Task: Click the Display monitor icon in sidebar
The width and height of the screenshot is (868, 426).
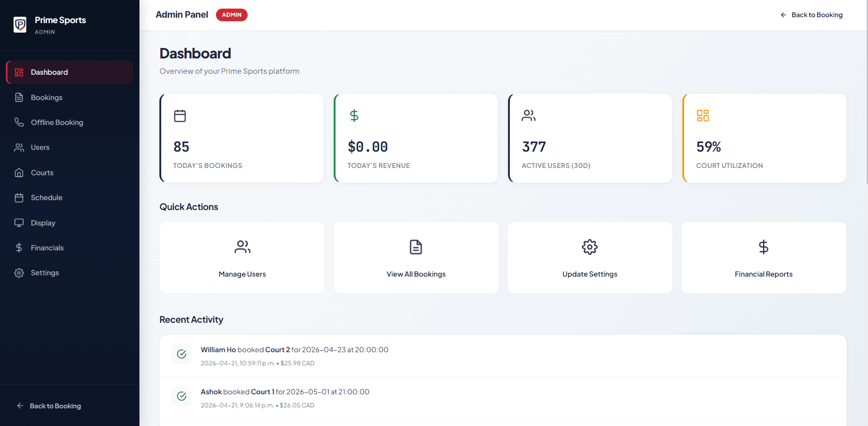Action: [x=19, y=223]
